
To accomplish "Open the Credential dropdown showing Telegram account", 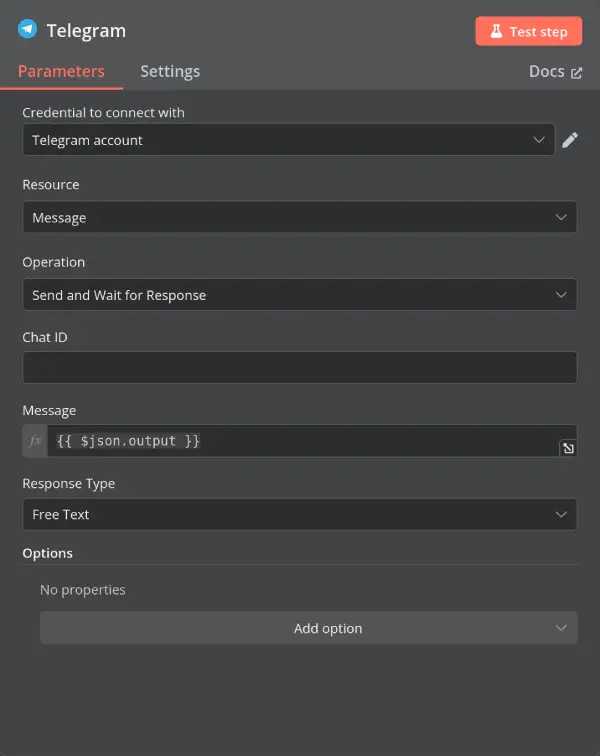I will tap(288, 140).
